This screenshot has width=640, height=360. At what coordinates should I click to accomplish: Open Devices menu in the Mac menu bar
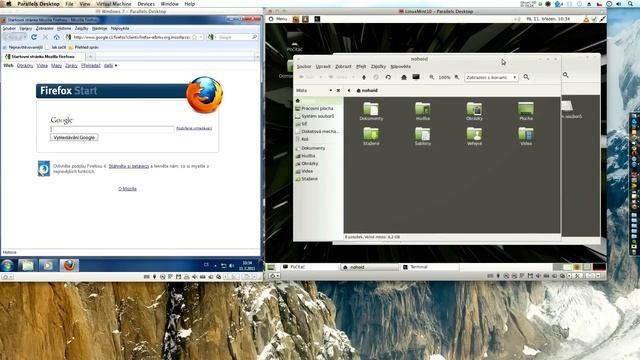(146, 4)
